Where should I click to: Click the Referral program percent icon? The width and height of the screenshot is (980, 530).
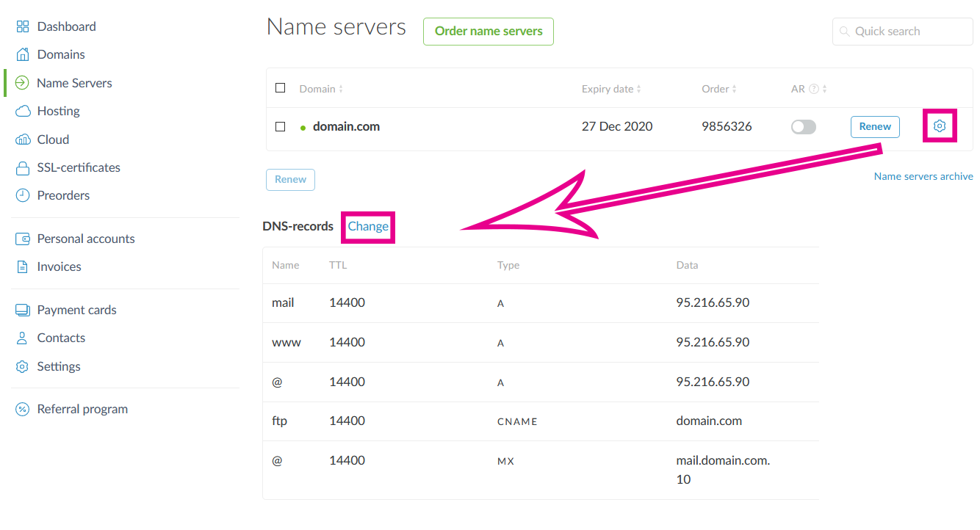(x=23, y=410)
